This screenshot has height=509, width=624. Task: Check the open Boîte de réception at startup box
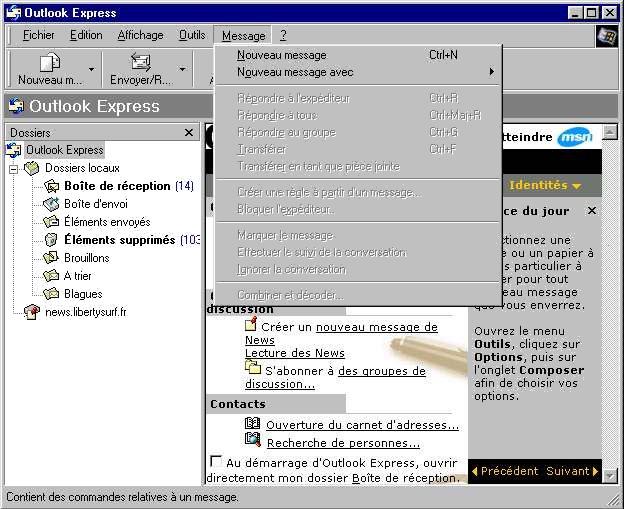[x=216, y=461]
